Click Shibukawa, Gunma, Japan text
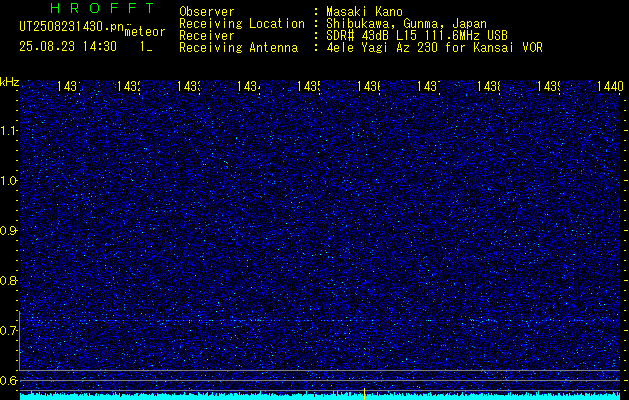 coord(406,24)
